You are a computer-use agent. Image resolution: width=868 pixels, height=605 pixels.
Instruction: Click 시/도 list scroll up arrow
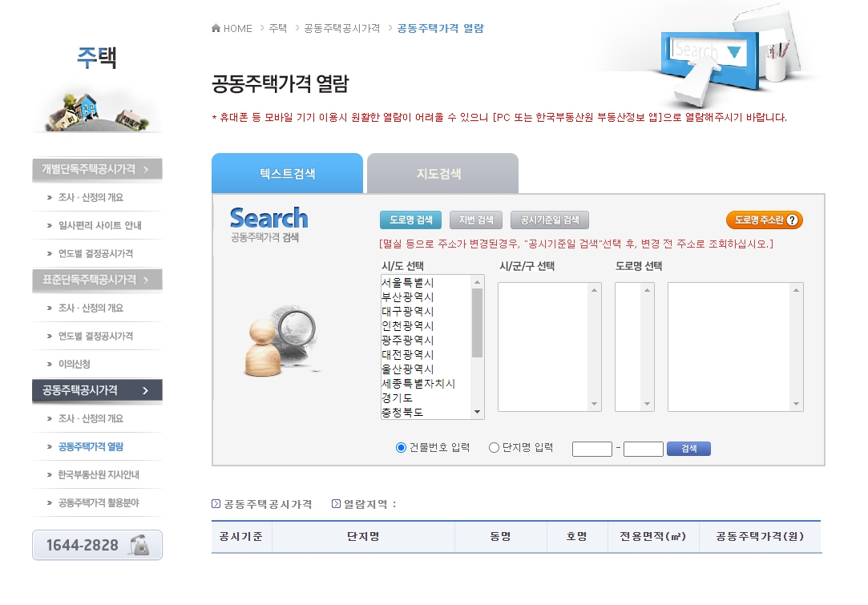(x=477, y=282)
